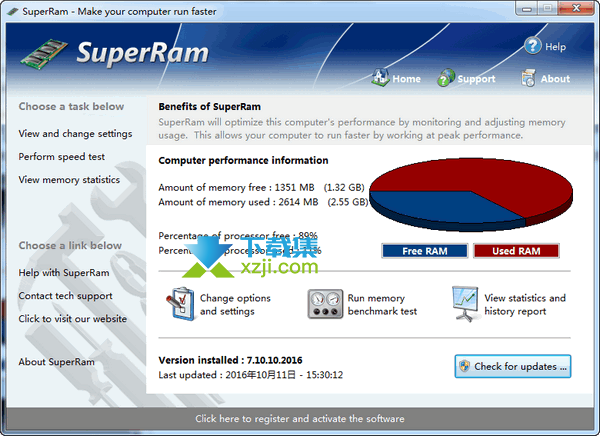Click the benchmark gauges icon

click(x=325, y=304)
